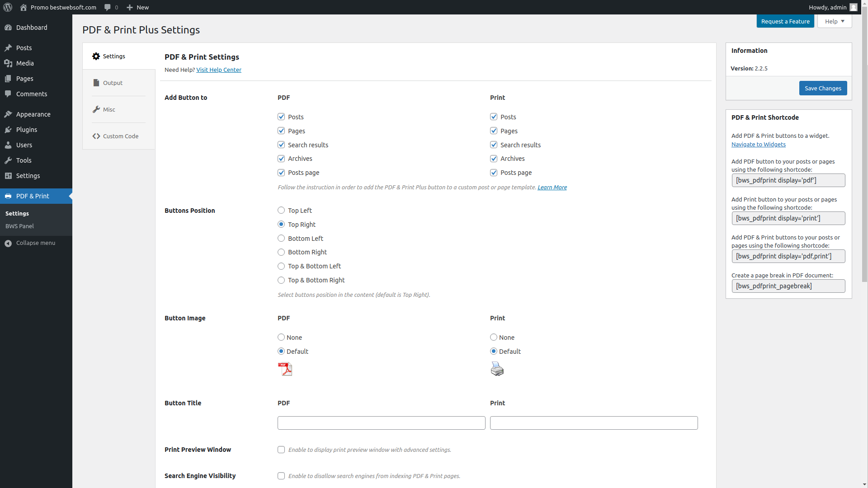Uncheck PDF button on Search results
The width and height of the screenshot is (868, 488).
(281, 145)
